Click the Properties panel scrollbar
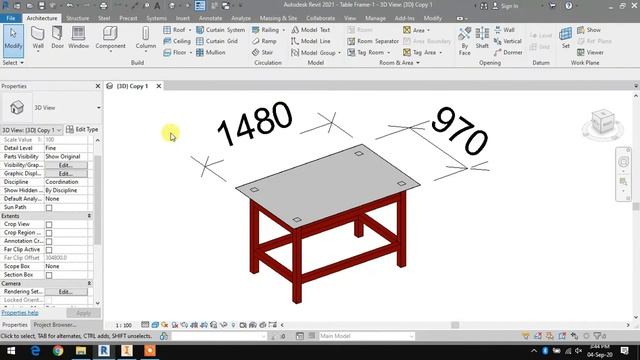 click(97, 200)
